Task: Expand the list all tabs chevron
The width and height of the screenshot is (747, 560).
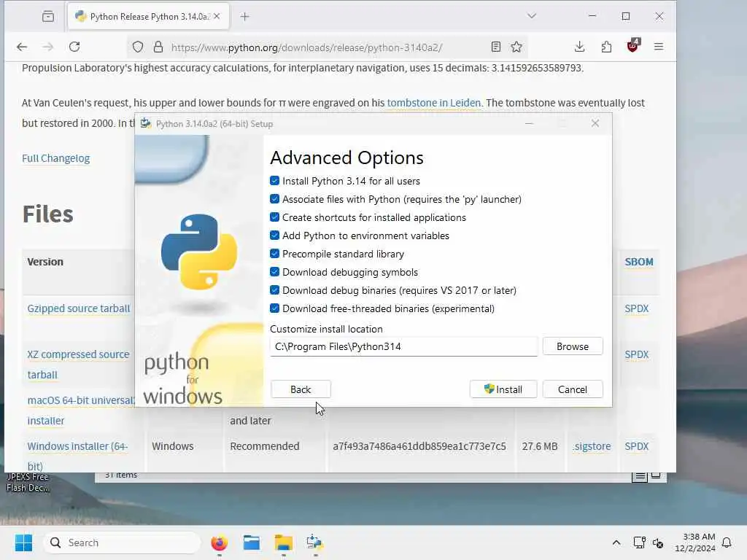Action: [532, 16]
